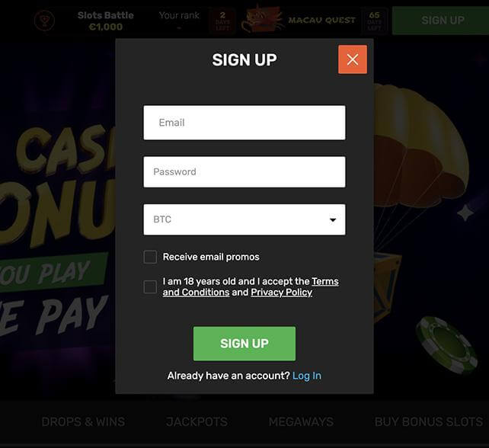Click the green casino chip graphic
Screen dimensions: 489x448
(x=446, y=345)
